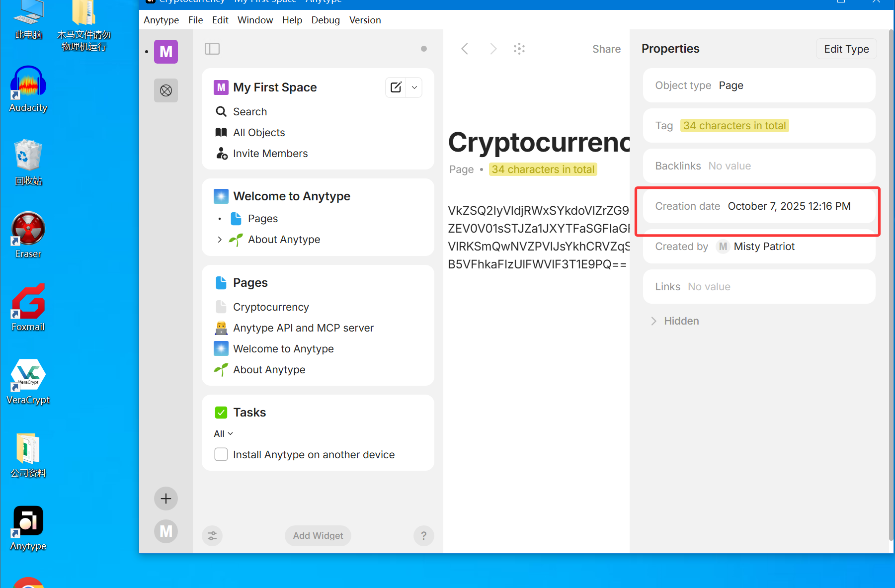
Task: Open the Window menu
Action: (255, 20)
